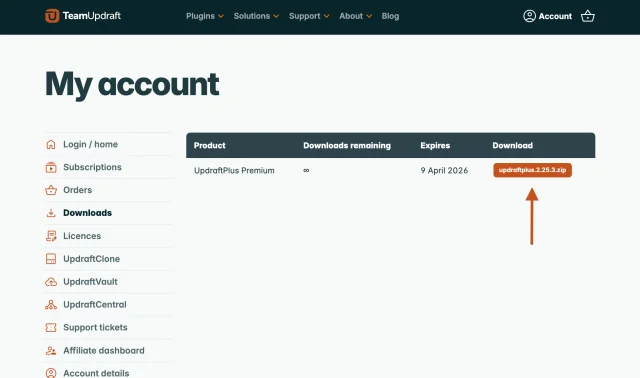Expand the About dropdown chevron

369,16
